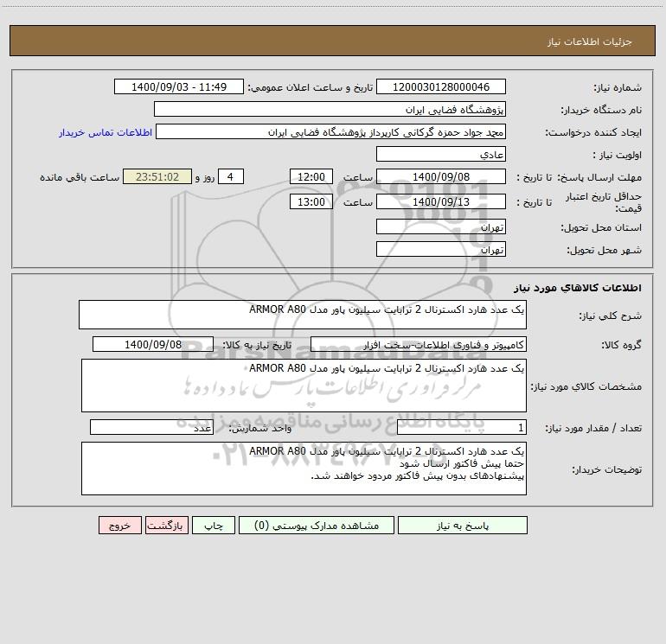The image size is (666, 644).
Task: Click the جزئیات اطلاعات نیاز header title
Action: (590, 41)
